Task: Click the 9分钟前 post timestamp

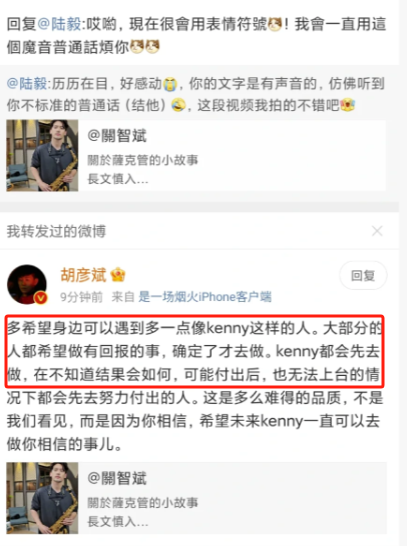Action: 81,297
